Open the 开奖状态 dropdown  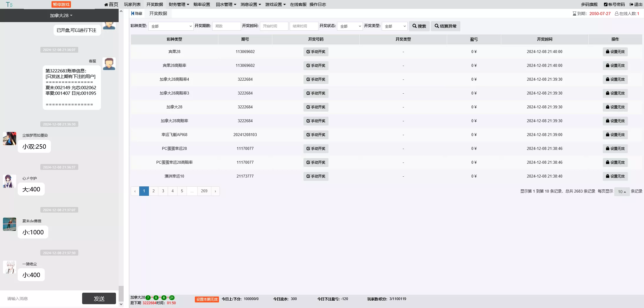tap(350, 26)
